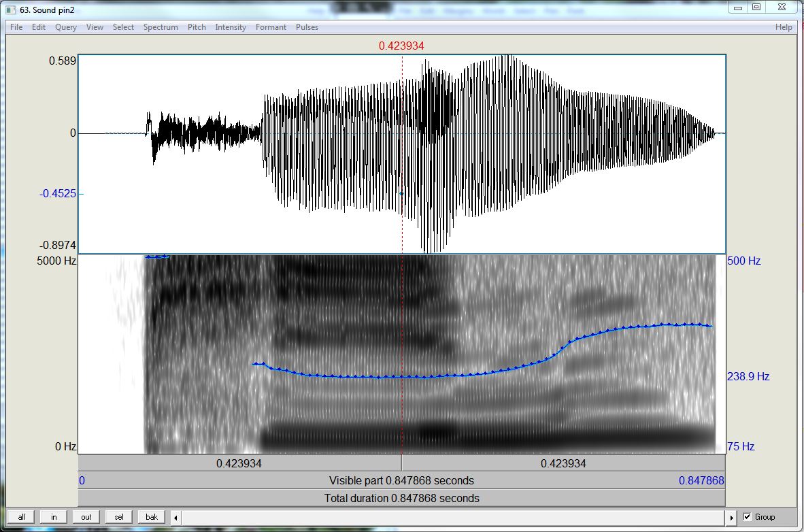Click the 500 Hz pitch ceiling label
Image resolution: width=804 pixels, height=532 pixels.
(744, 261)
